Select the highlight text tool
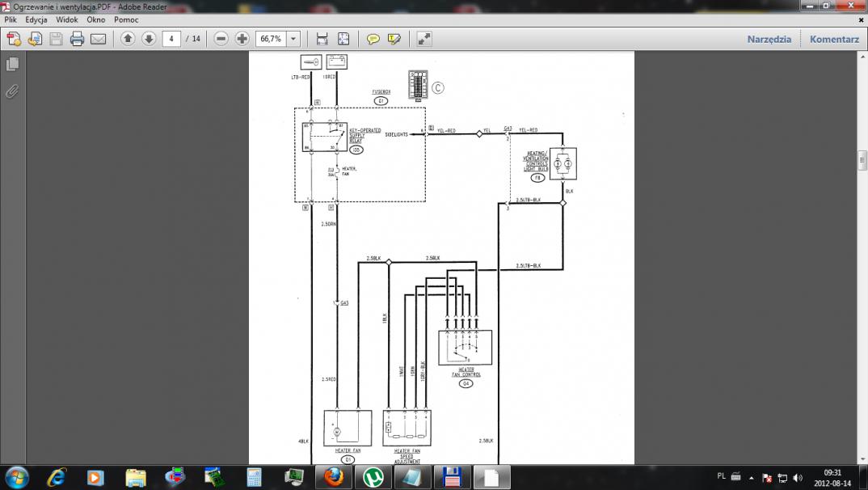Viewport: 868px width, 490px height. point(394,39)
